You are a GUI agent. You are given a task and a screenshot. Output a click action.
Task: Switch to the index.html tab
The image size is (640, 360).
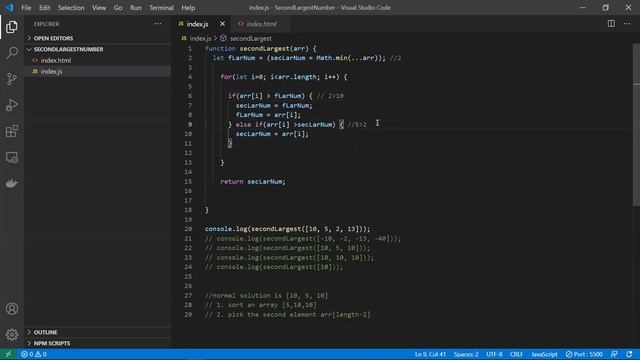pos(261,24)
